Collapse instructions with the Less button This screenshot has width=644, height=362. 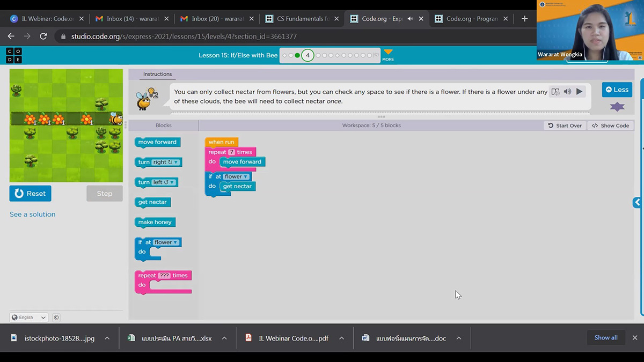pyautogui.click(x=617, y=90)
